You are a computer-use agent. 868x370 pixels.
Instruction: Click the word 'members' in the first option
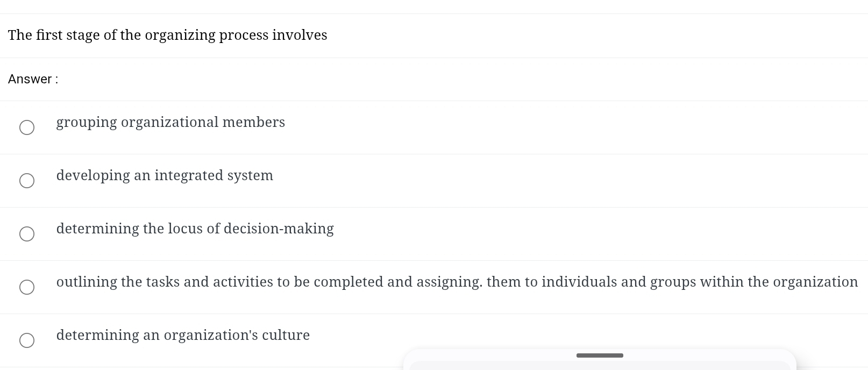(253, 122)
